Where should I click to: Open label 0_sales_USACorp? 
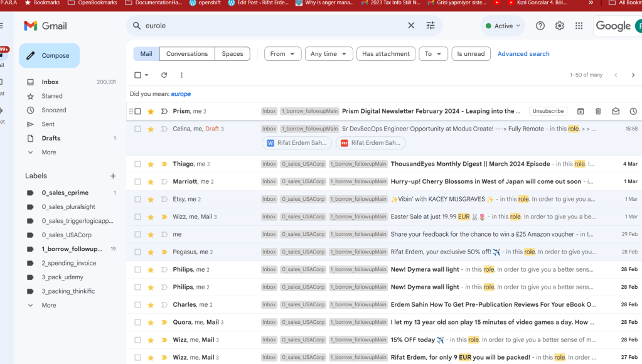[x=67, y=235]
